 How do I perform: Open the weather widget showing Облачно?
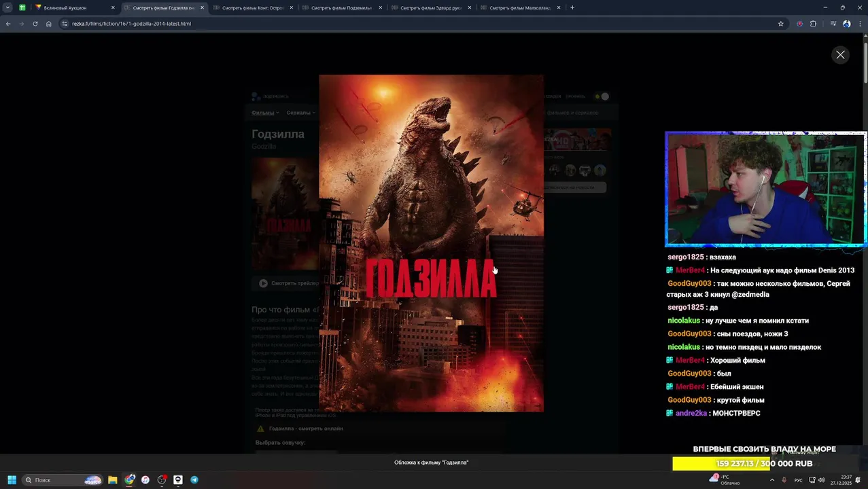click(725, 480)
